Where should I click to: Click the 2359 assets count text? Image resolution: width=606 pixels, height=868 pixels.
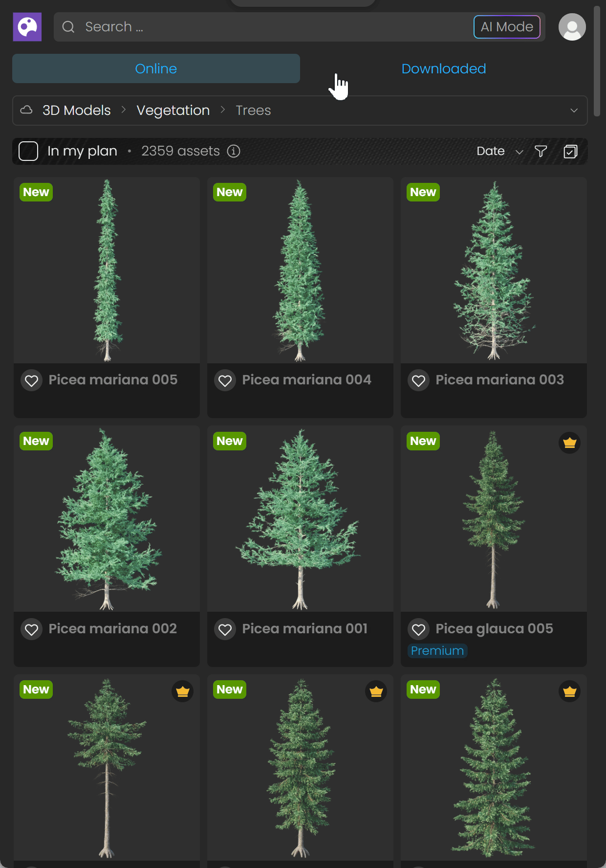pos(180,151)
